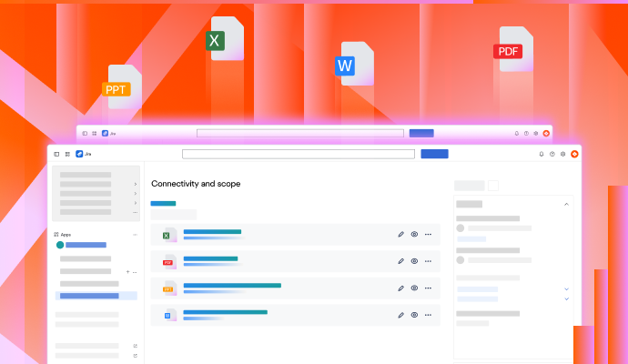The width and height of the screenshot is (628, 364).
Task: Select the highlighted item in sidebar Apps list
Action: pos(96,296)
